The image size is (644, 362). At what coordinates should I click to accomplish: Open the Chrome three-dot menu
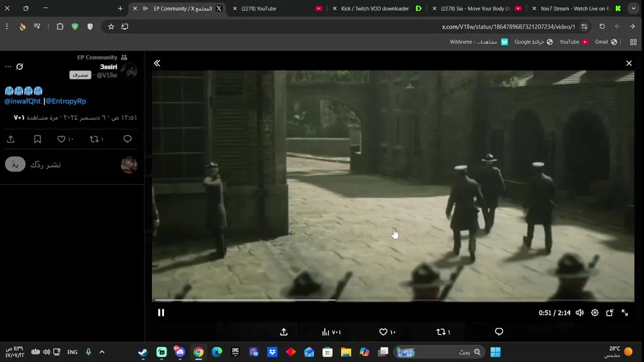click(7, 27)
